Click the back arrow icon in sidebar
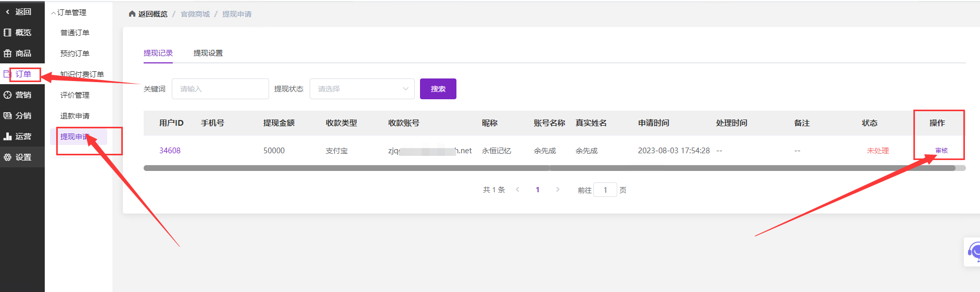 [x=8, y=11]
